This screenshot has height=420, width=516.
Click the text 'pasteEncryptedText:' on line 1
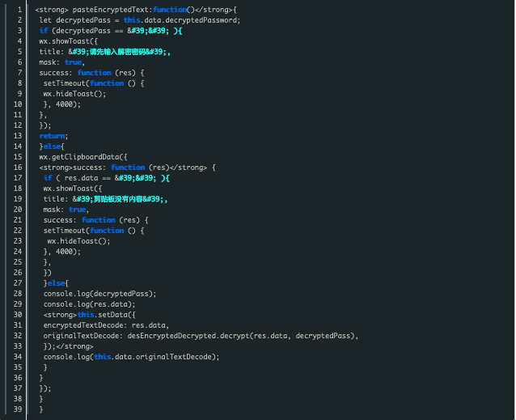pos(112,10)
